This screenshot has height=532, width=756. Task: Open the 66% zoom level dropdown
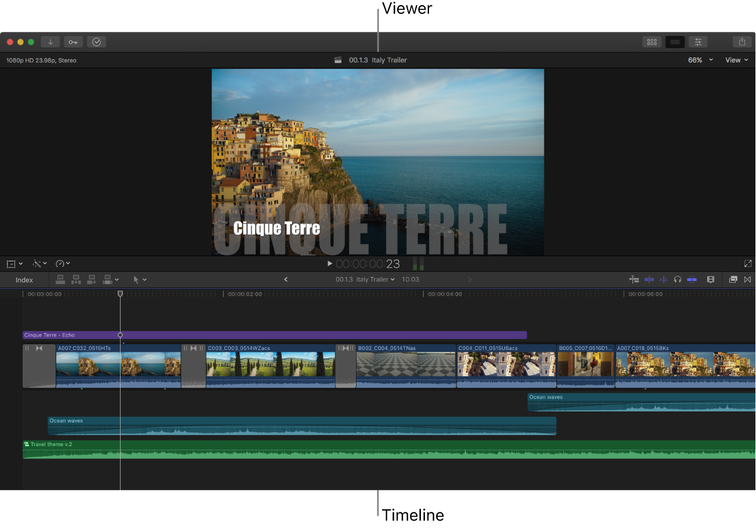(x=695, y=60)
